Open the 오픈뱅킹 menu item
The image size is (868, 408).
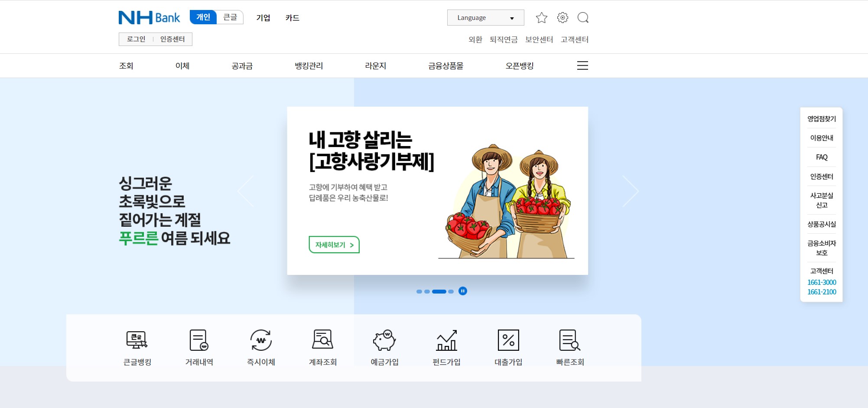pyautogui.click(x=520, y=65)
